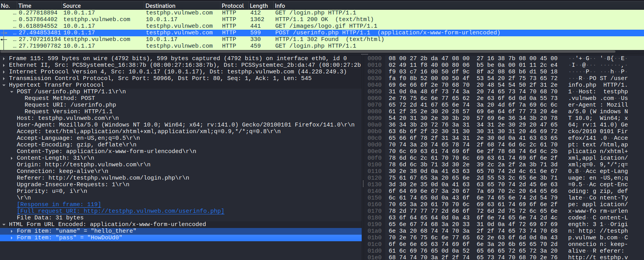Collapse the POST /userinfo.php request line
The width and height of the screenshot is (644, 260).
tap(12, 92)
